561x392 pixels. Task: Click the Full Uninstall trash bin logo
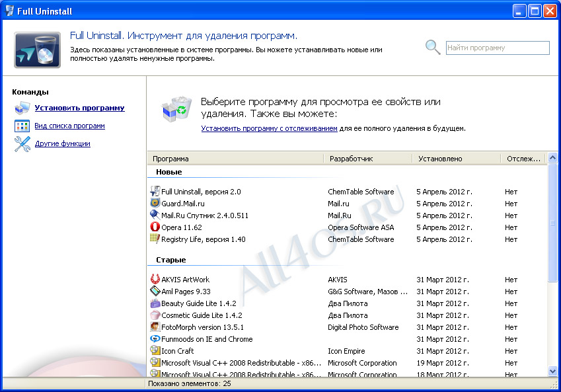(37, 50)
